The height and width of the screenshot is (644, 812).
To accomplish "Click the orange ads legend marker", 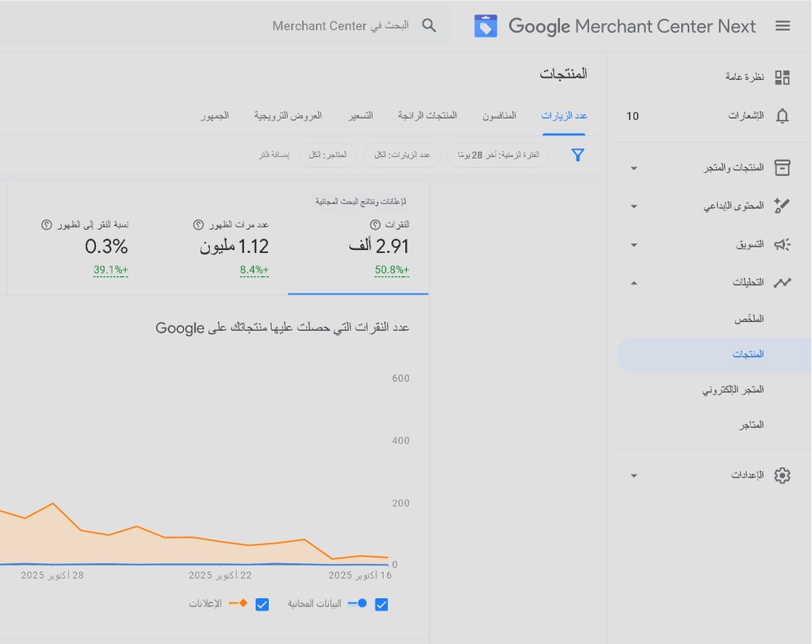I will point(238,603).
